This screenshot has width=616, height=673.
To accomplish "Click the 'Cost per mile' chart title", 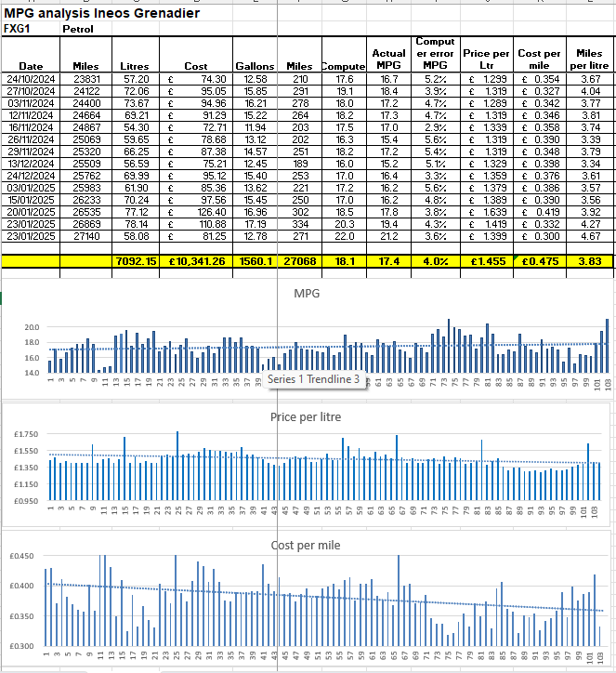I will pyautogui.click(x=306, y=546).
